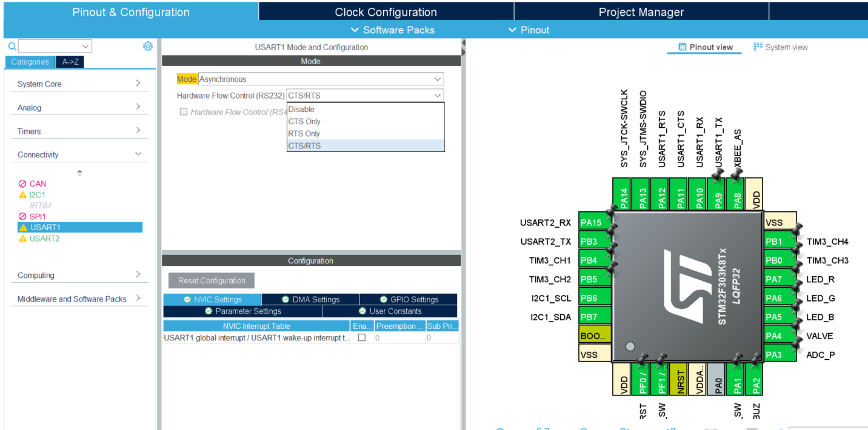Open the Software Packs menu

[x=393, y=30]
